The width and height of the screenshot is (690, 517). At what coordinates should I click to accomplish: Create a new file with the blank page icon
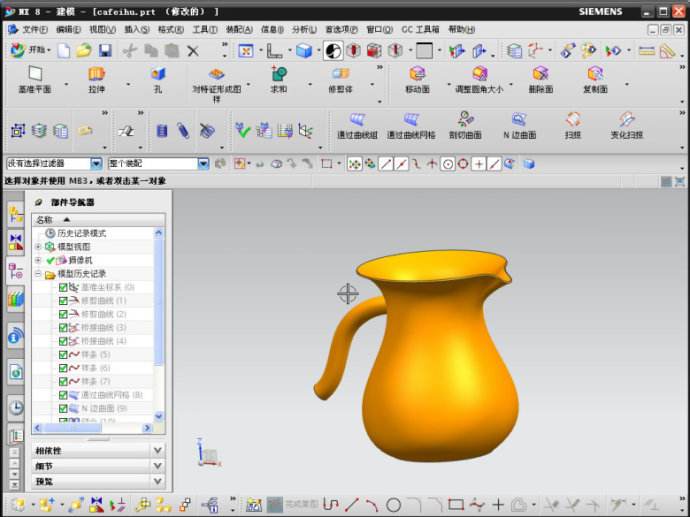[64, 51]
